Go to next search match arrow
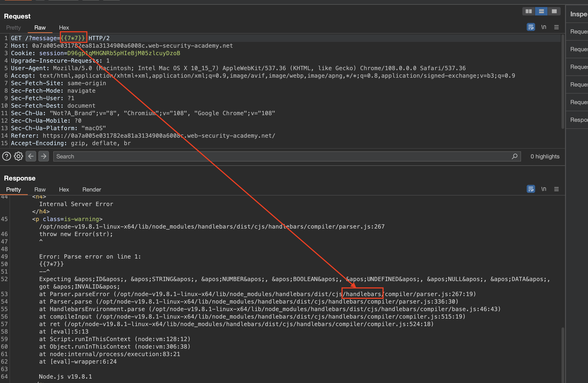Image resolution: width=588 pixels, height=383 pixels. 43,156
